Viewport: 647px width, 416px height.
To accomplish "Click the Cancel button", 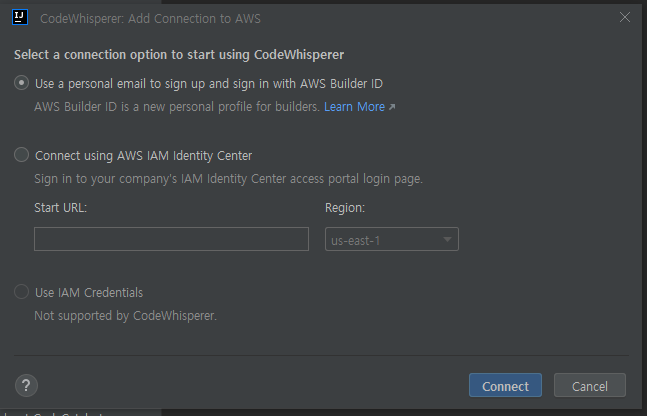I will [x=590, y=385].
